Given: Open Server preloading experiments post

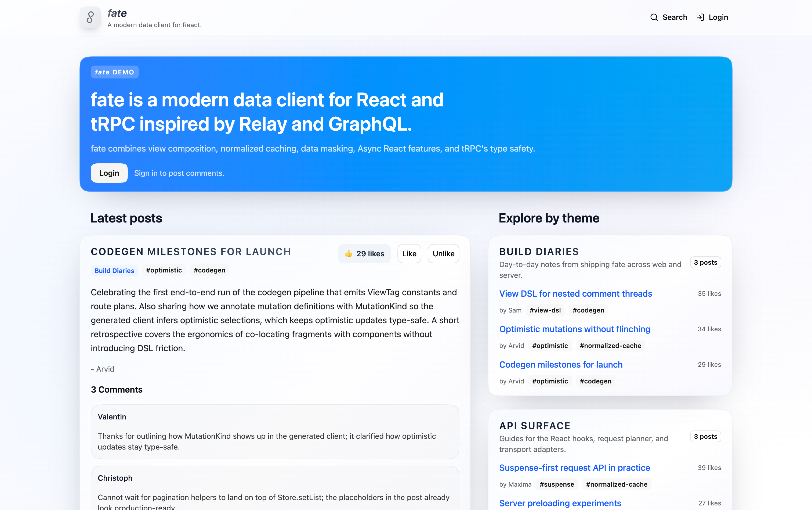Looking at the screenshot, I should click(560, 503).
